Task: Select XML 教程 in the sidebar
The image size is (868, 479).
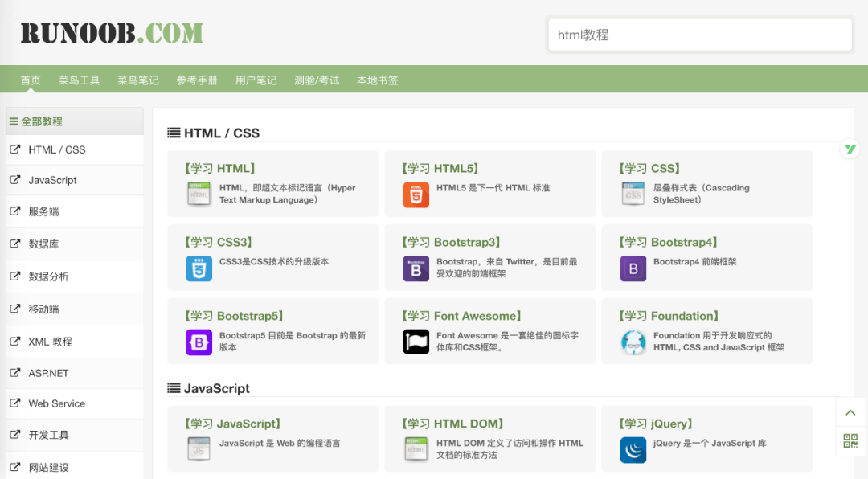Action: (74, 342)
